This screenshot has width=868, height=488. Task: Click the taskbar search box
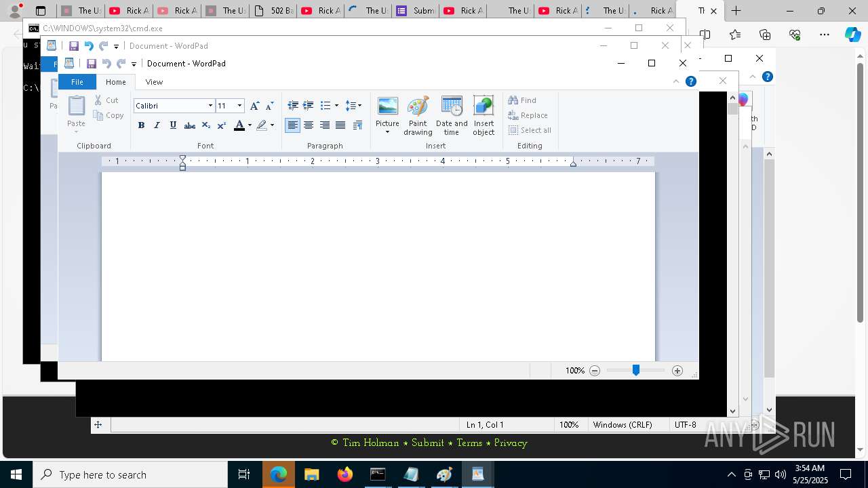[130, 474]
